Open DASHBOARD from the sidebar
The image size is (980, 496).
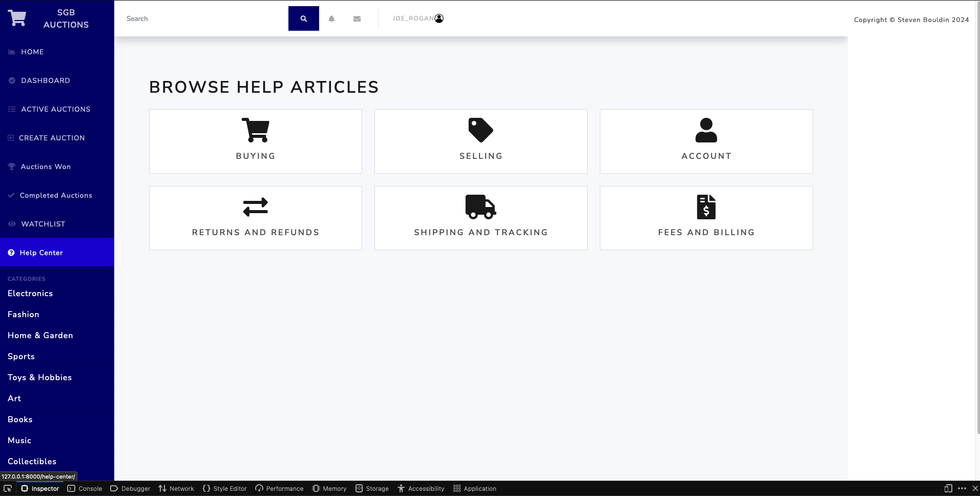[x=46, y=80]
